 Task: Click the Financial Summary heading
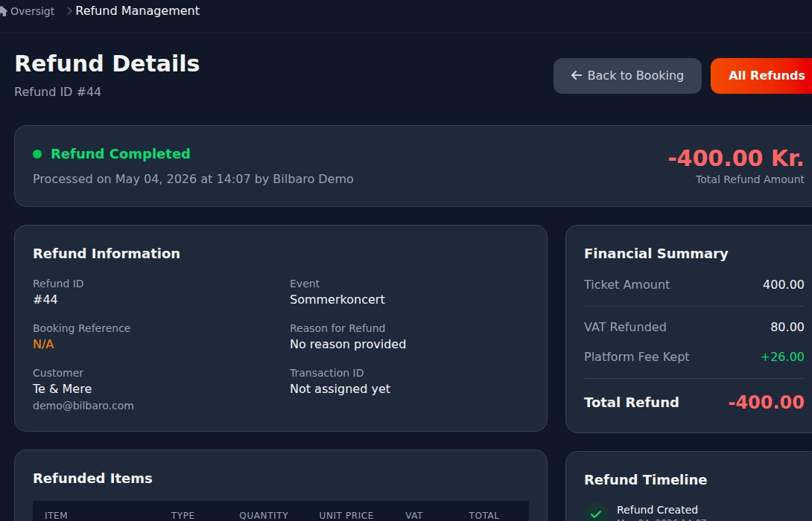point(656,254)
